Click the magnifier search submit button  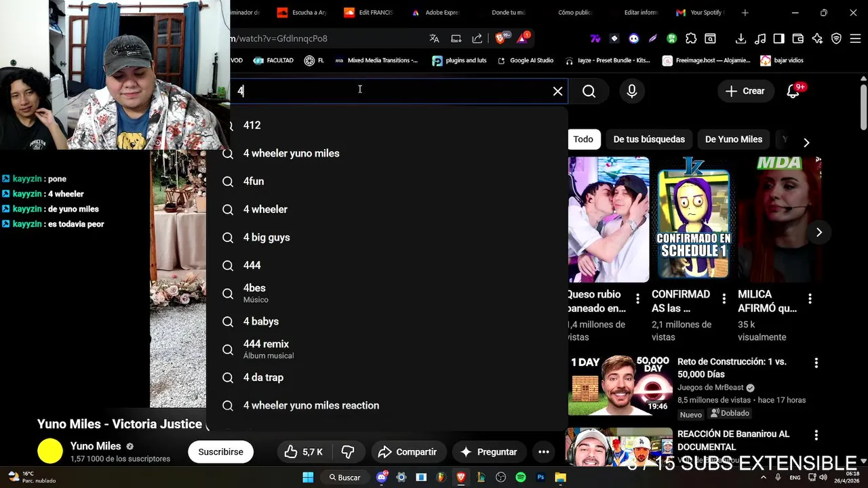[589, 91]
